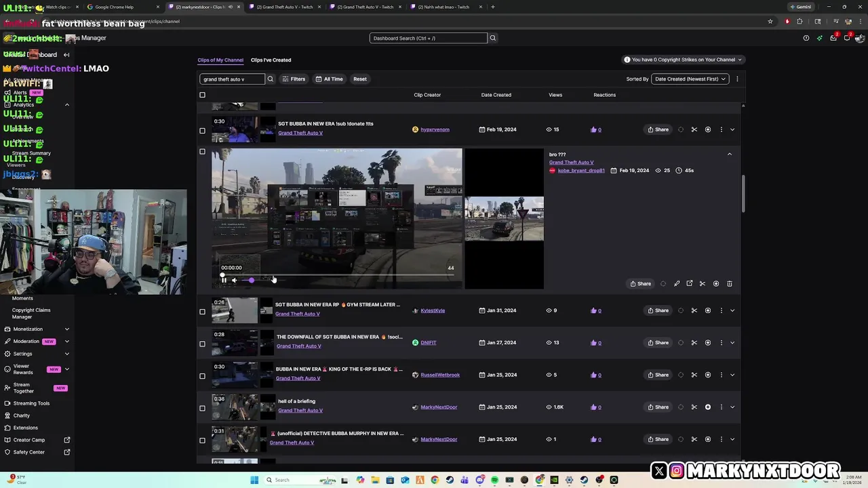This screenshot has width=868, height=488.
Task: Click the scissors trim icon in expanded bro ??? clip
Action: click(703, 284)
